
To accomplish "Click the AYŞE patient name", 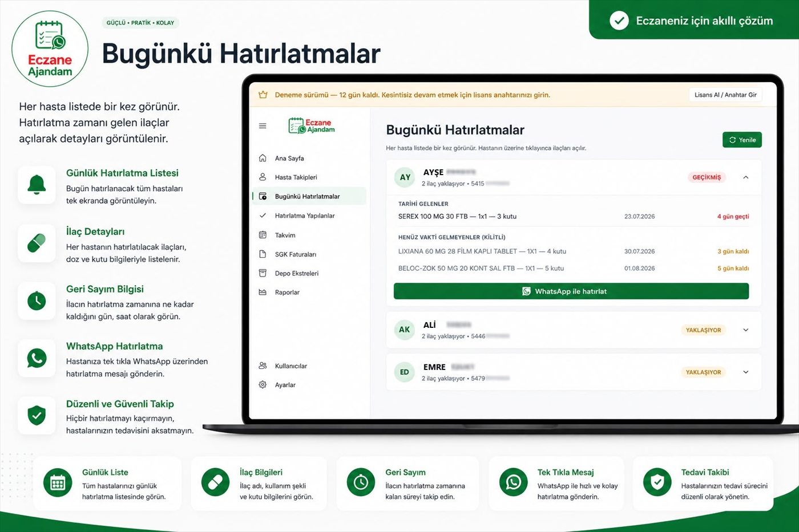I will pyautogui.click(x=433, y=172).
